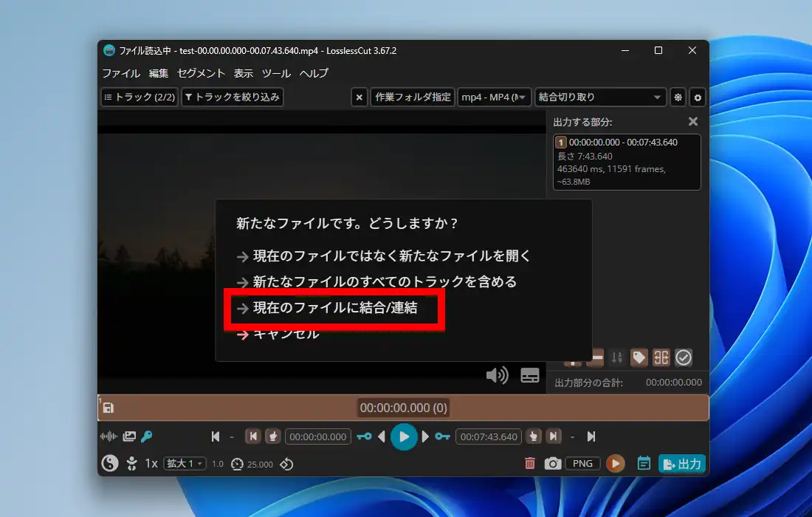Screen dimensions: 812x517
Task: Open the rotation preview icon
Action: [x=287, y=464]
